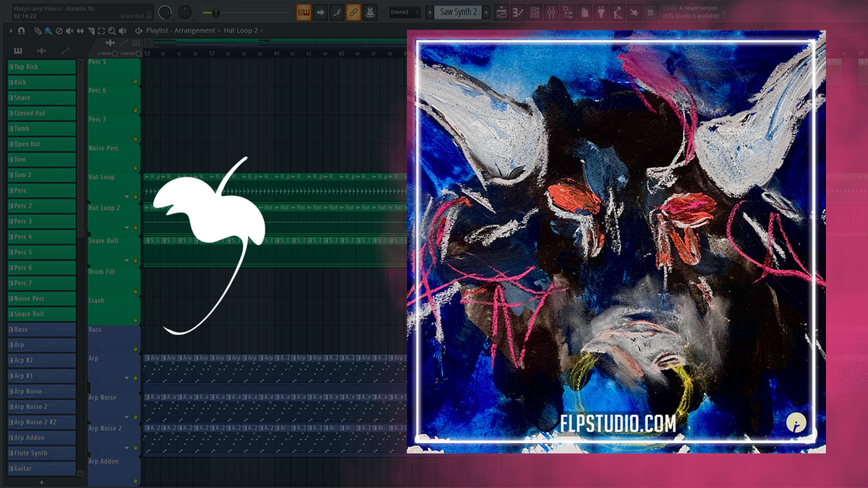Open the (none) recording filter dropdown
Image resolution: width=868 pixels, height=488 pixels.
(x=405, y=12)
